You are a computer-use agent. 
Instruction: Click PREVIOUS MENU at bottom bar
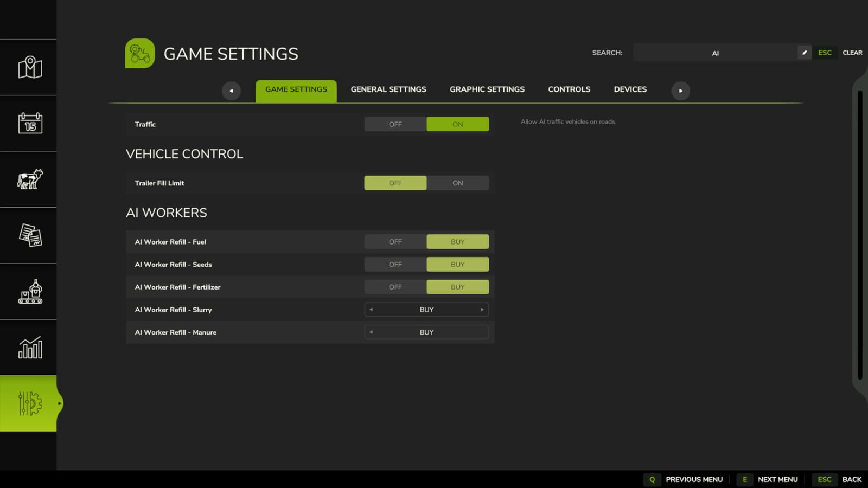click(694, 479)
